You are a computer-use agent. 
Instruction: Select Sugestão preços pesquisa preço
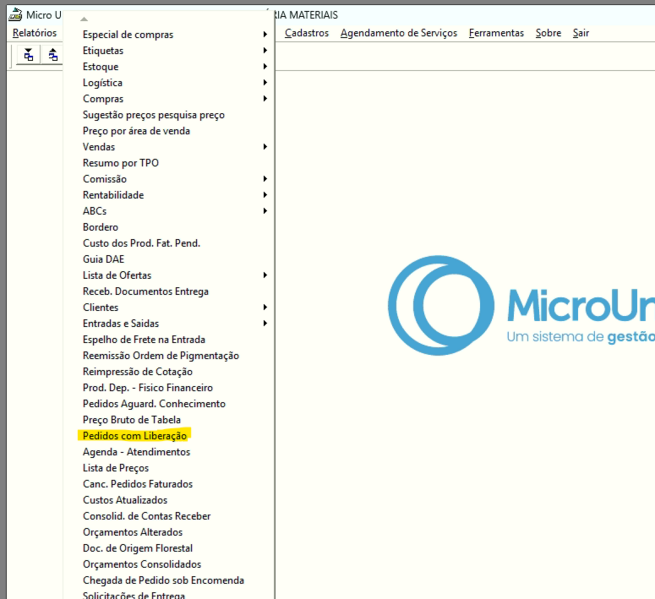[x=169, y=115]
